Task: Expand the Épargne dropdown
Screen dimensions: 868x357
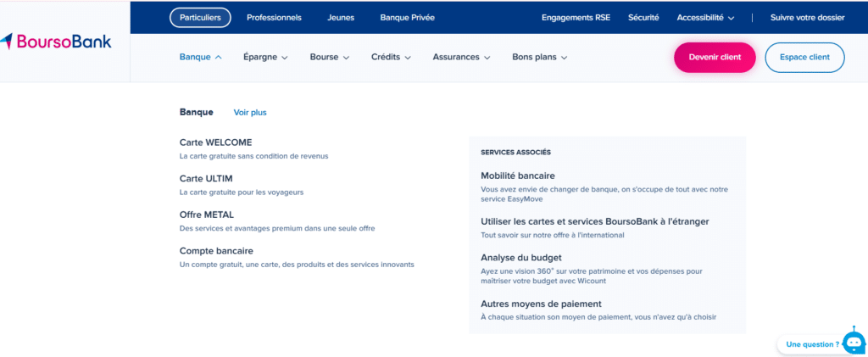Action: tap(265, 58)
